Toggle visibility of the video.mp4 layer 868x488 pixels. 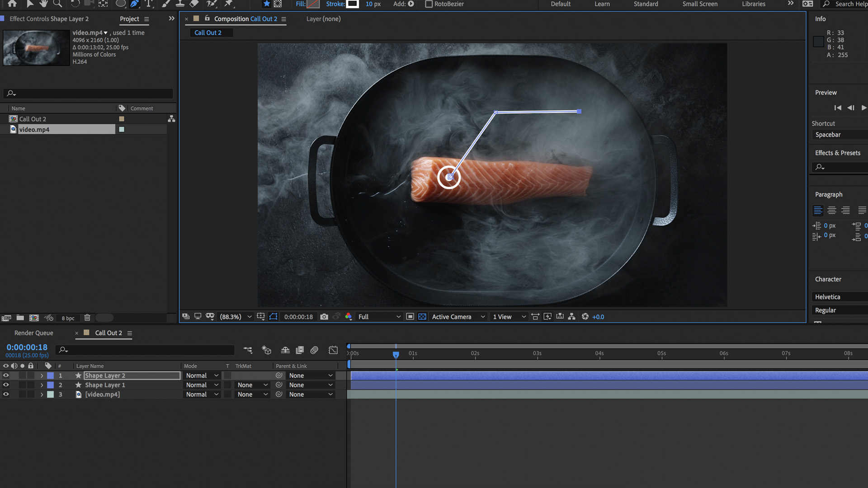[6, 394]
